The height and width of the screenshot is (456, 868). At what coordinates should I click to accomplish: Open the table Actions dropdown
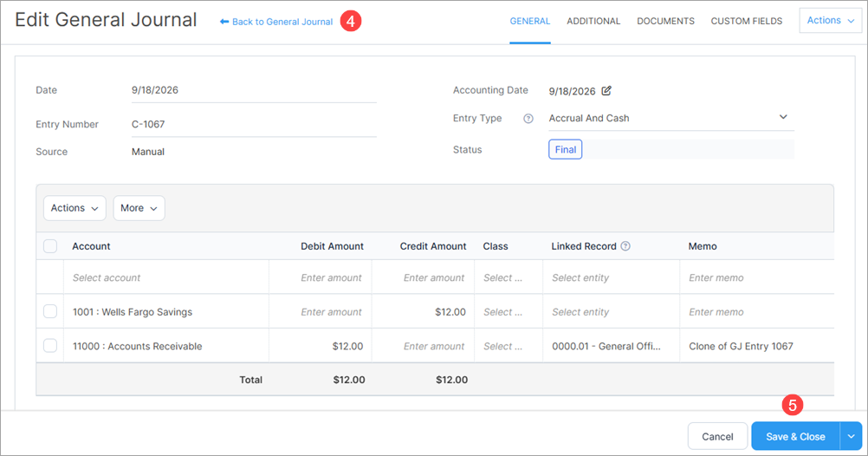[x=74, y=208]
